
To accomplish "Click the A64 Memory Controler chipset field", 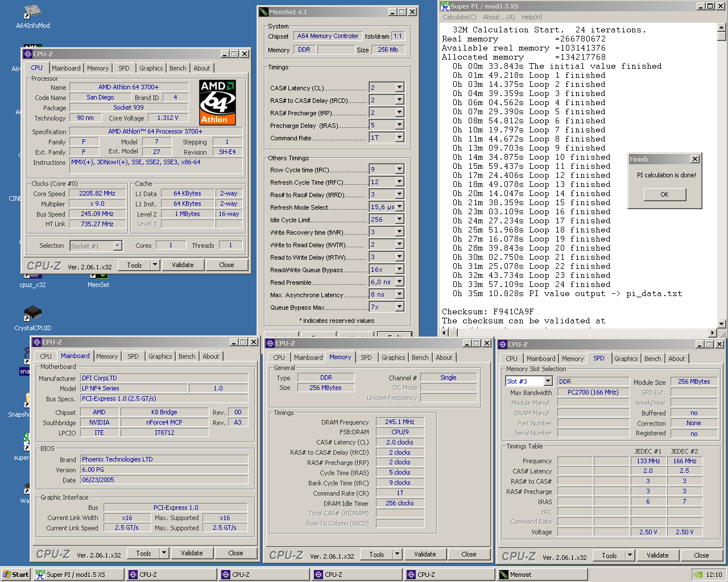I will 328,36.
